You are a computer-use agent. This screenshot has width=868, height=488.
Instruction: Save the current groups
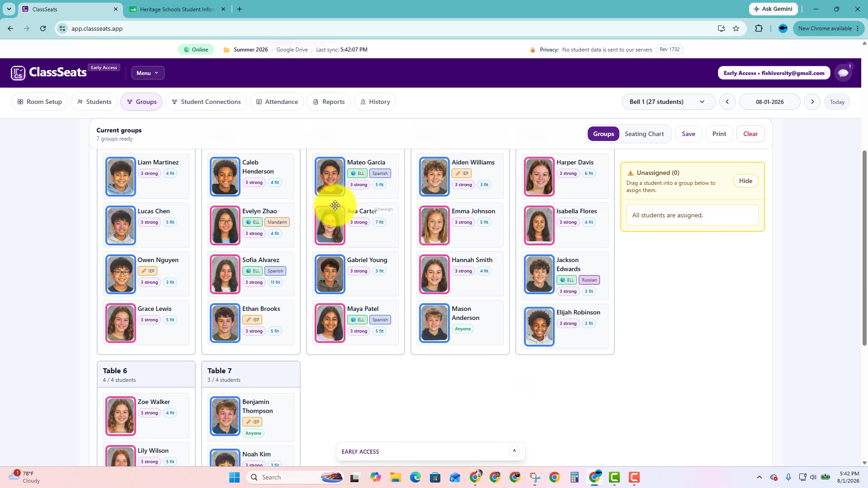coord(689,134)
